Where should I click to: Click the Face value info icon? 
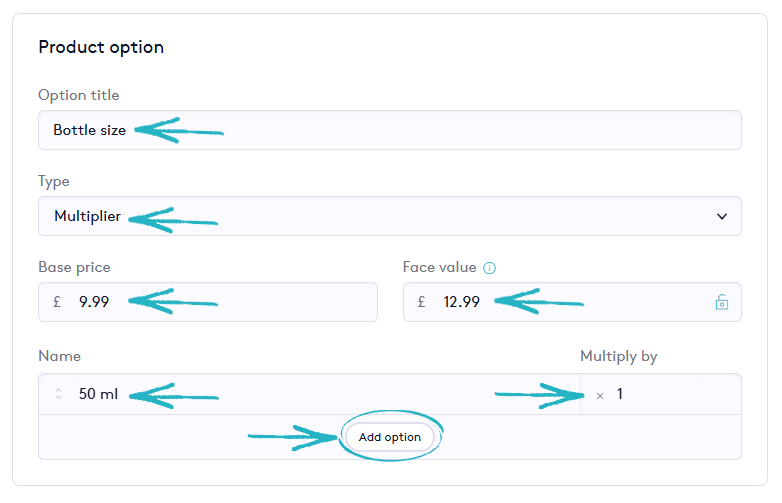[x=490, y=268]
